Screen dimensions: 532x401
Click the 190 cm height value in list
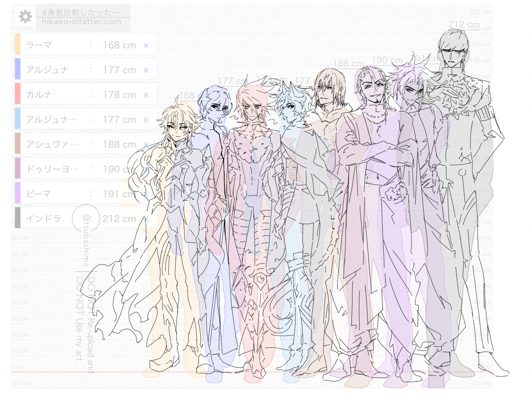(x=119, y=169)
